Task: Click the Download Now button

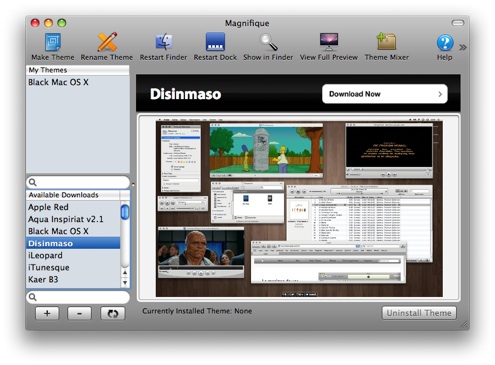Action: tap(385, 94)
